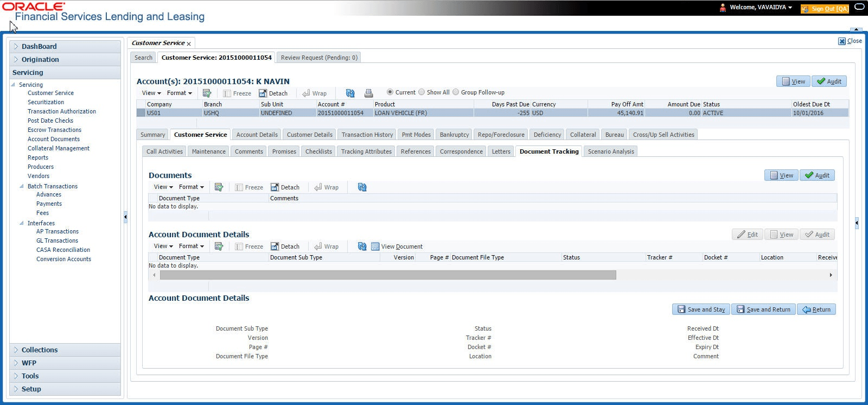Freeze columns in the Documents table

click(x=249, y=187)
